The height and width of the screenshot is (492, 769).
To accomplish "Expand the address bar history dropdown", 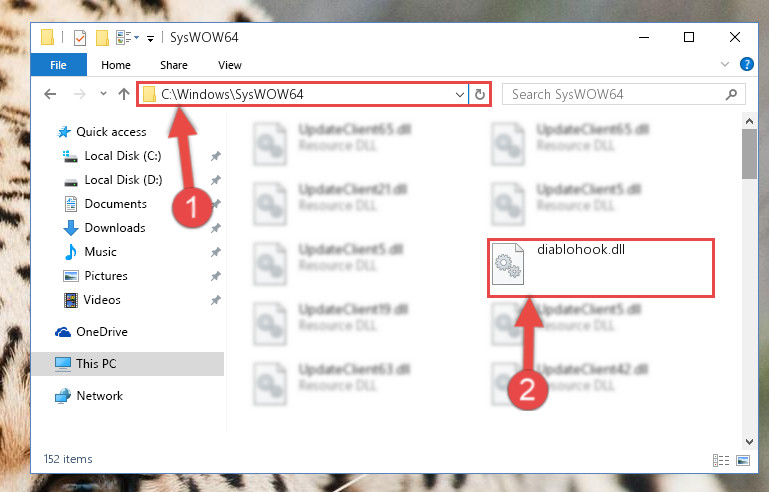I will pyautogui.click(x=460, y=94).
